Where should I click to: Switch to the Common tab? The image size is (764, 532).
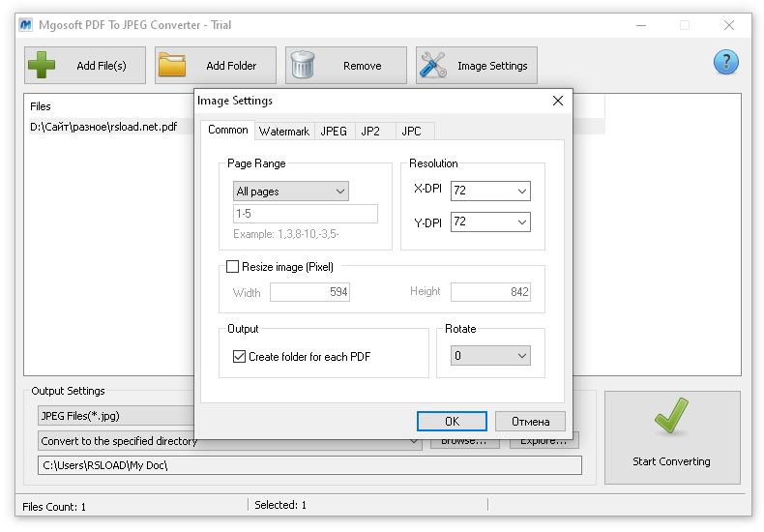coord(227,130)
